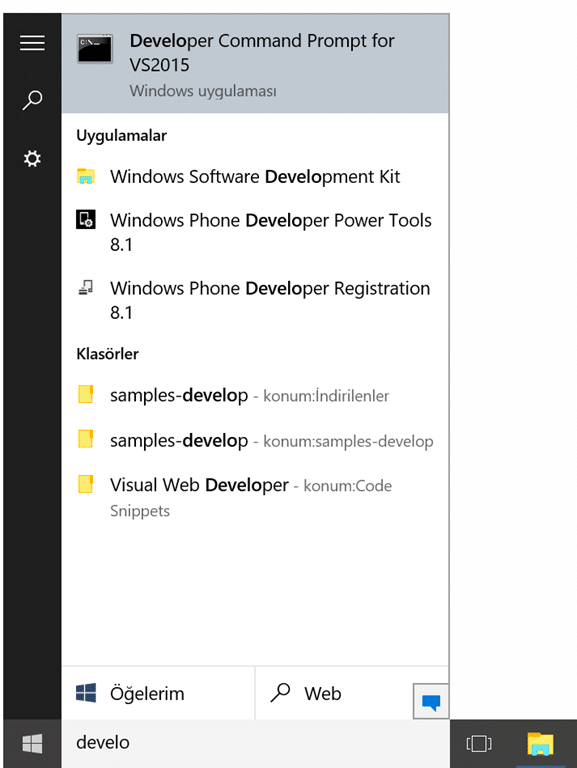Open the hamburger menu in the sidebar

(x=32, y=43)
